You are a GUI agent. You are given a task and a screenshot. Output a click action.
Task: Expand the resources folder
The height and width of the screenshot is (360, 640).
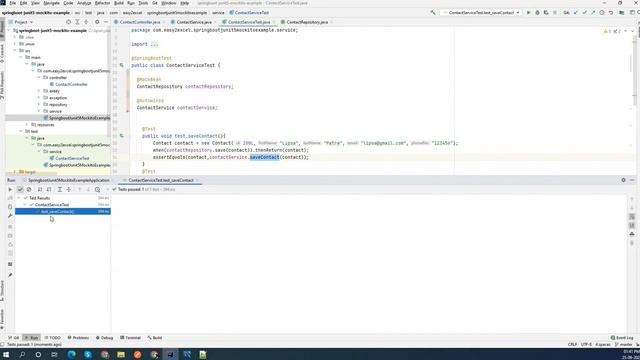27,124
